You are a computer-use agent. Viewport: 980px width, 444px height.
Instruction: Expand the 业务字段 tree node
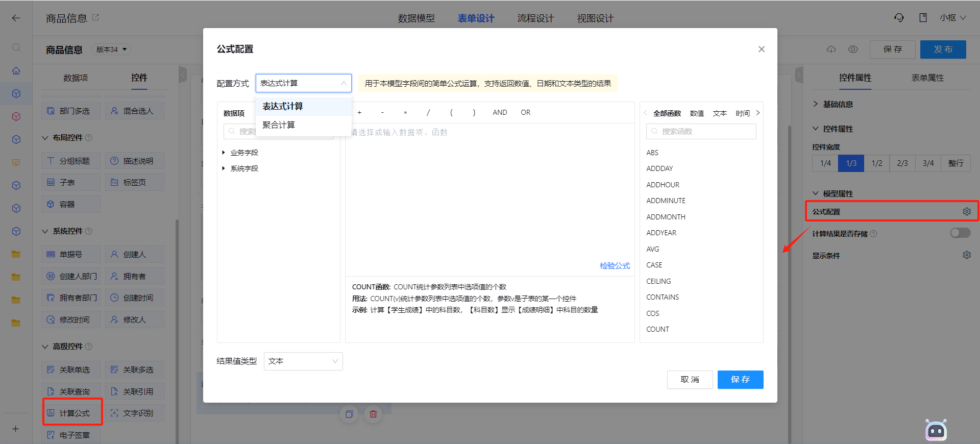pos(224,153)
